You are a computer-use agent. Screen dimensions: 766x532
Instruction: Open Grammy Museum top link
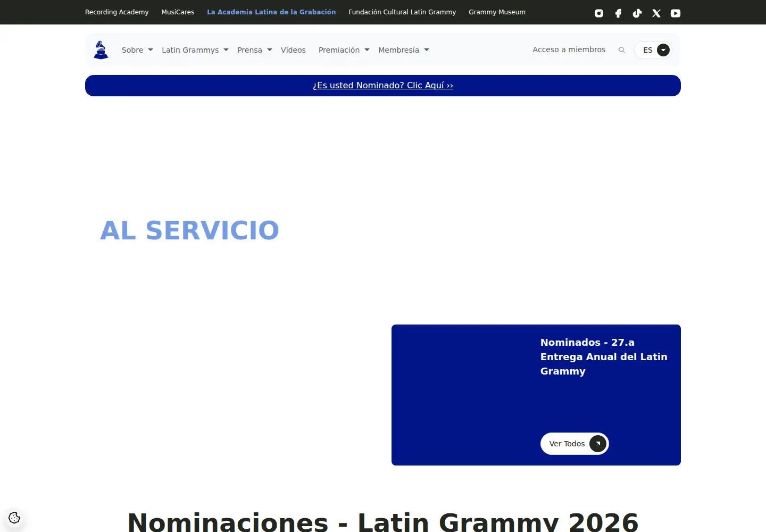point(497,12)
